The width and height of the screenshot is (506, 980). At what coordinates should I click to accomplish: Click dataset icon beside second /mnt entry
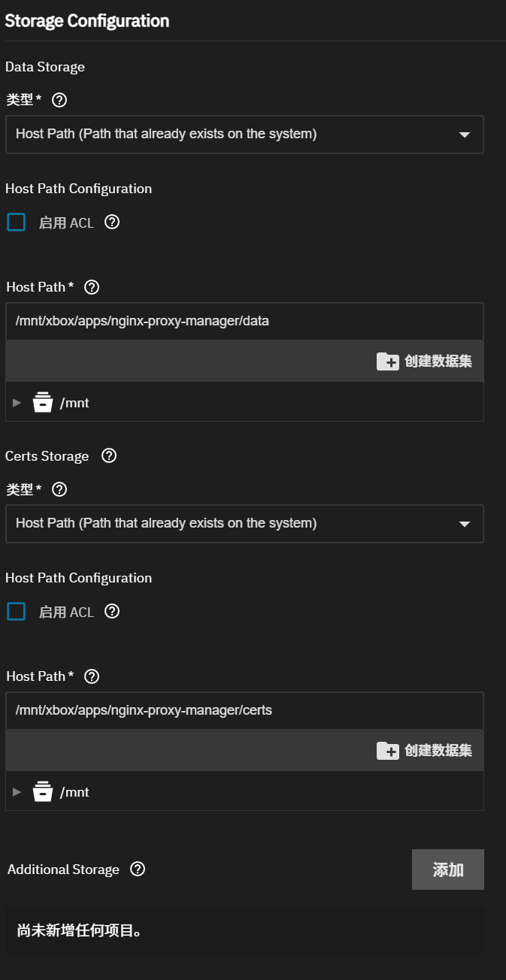(x=43, y=791)
